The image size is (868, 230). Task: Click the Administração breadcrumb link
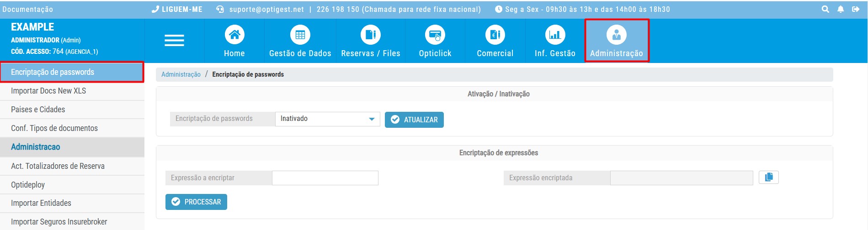point(181,74)
